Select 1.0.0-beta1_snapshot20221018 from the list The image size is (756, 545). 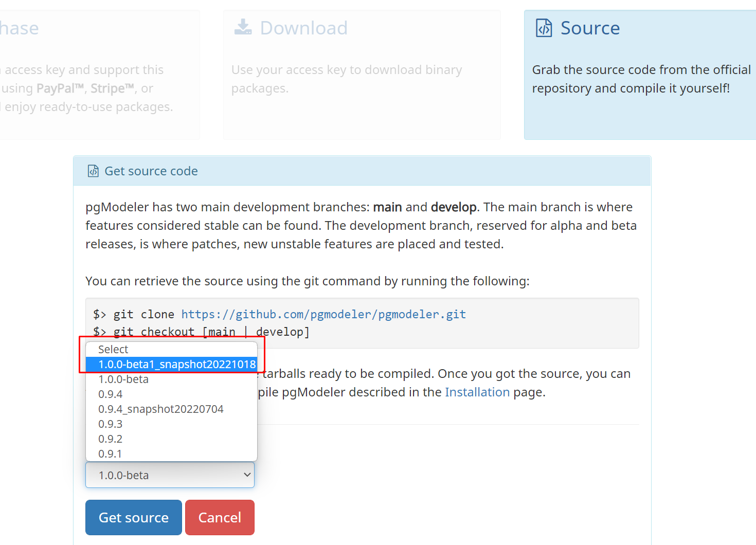tap(171, 365)
